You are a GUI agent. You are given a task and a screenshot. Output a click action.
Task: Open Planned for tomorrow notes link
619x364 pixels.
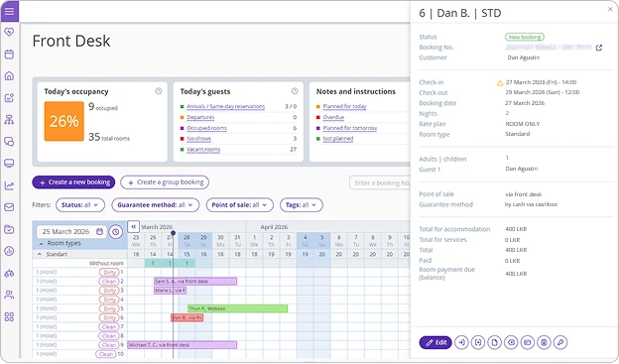350,128
